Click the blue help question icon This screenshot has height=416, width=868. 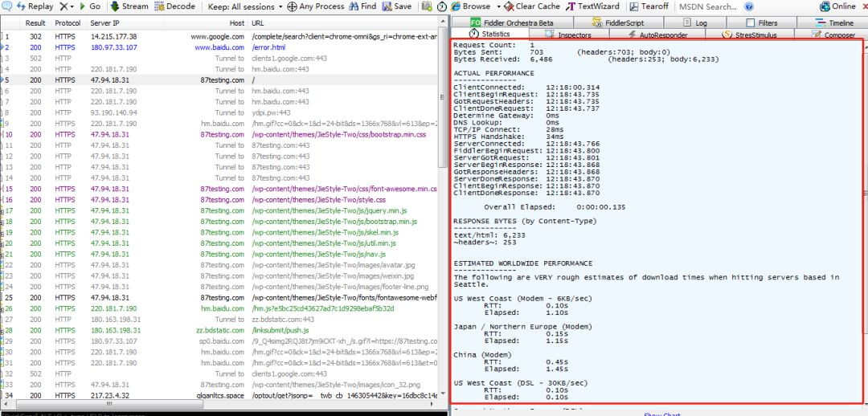(749, 6)
